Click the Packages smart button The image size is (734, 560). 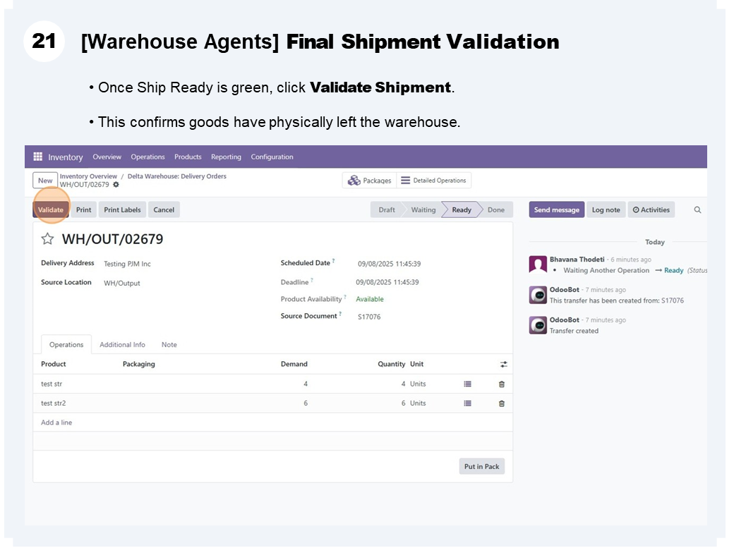coord(370,181)
